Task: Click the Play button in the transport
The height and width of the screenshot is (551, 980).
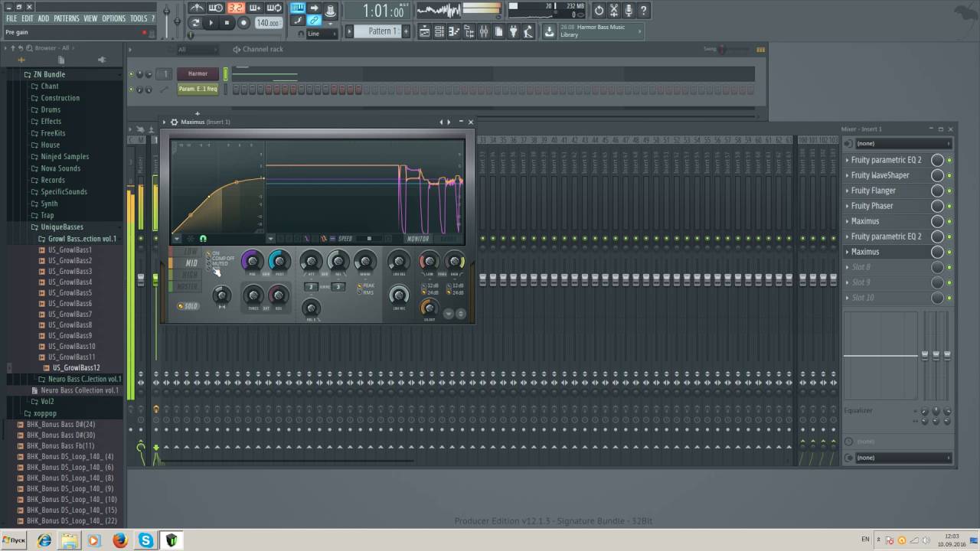Action: pos(211,23)
